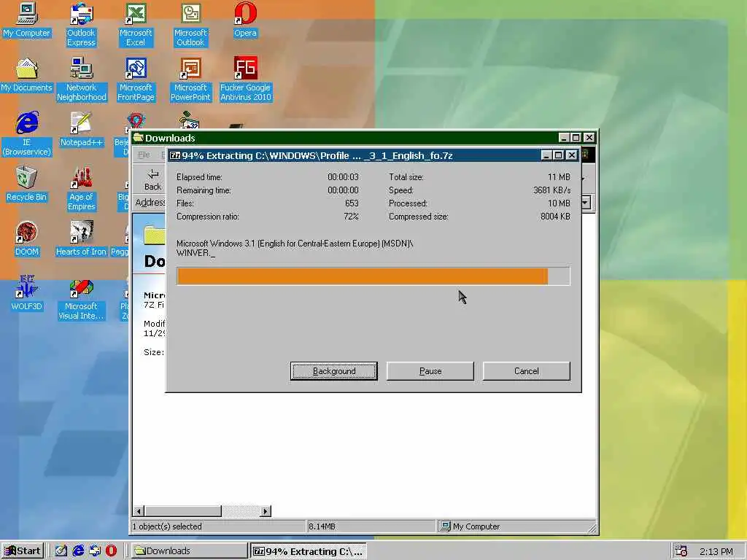Click the Internet Explorer quick launch icon
This screenshot has width=747, height=560.
coord(78,551)
